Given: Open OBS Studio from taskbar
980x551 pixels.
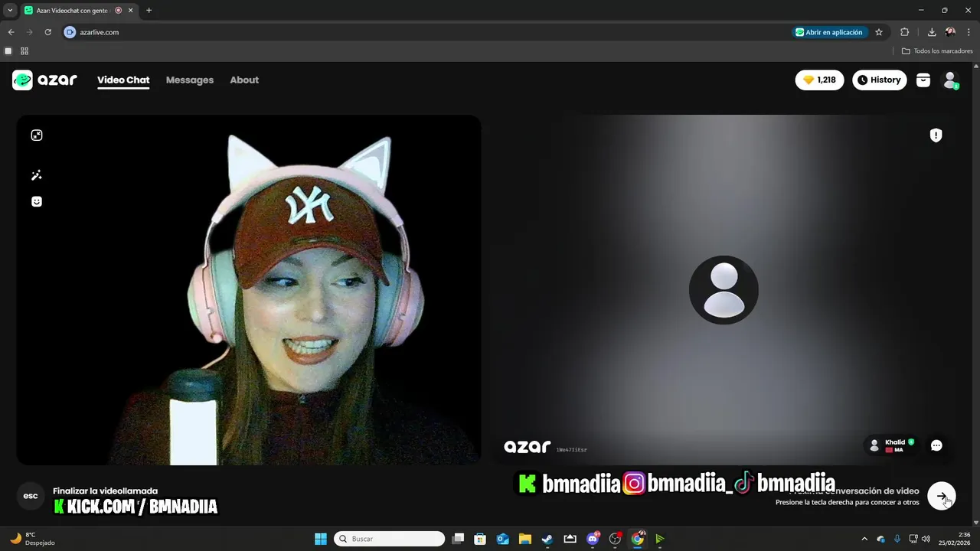Looking at the screenshot, I should [615, 539].
